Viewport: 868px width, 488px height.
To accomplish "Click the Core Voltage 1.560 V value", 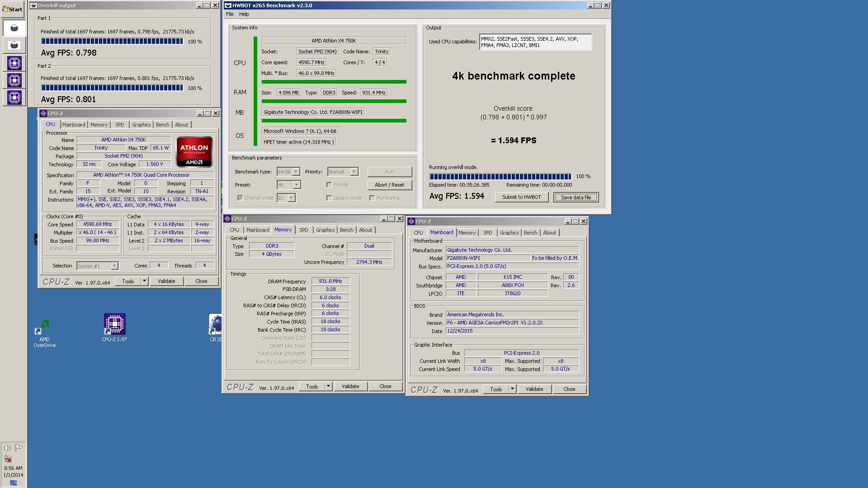I will [155, 164].
